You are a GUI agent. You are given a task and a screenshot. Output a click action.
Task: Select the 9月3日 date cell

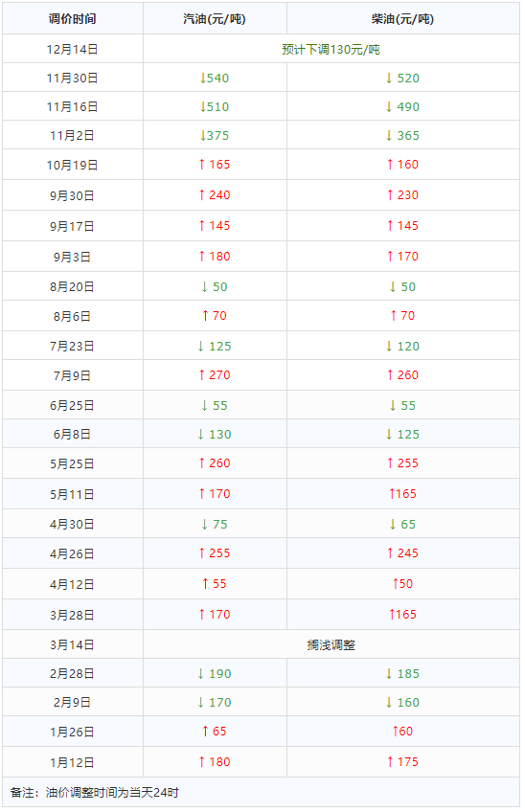tap(73, 257)
